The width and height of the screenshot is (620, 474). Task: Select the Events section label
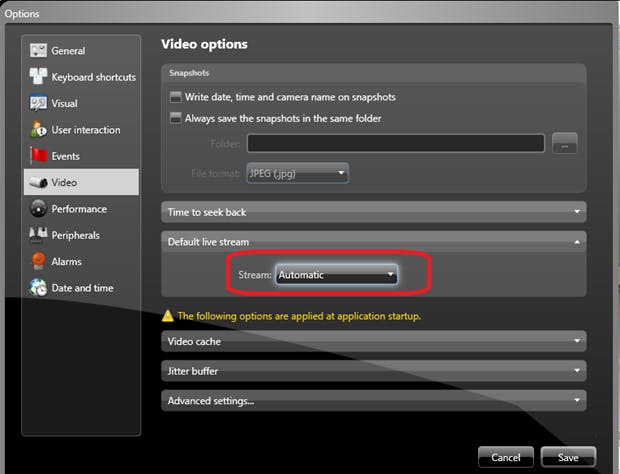pyautogui.click(x=66, y=156)
